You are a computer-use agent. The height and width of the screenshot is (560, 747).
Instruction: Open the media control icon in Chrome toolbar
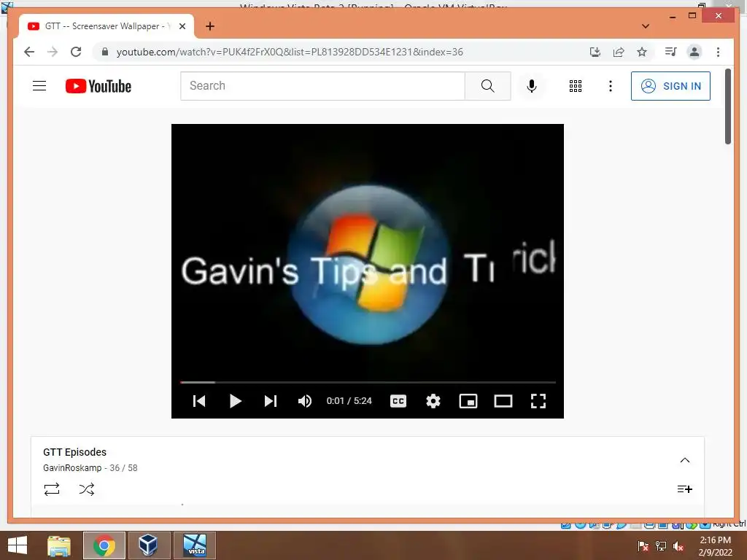671,52
